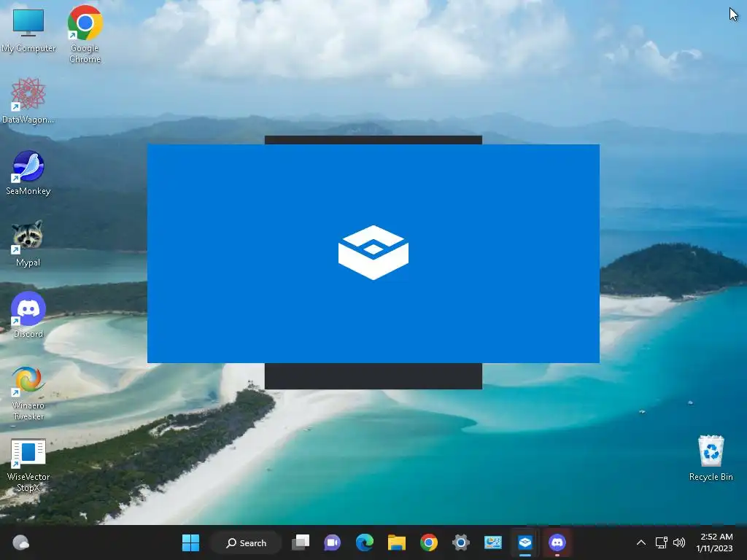
Task: Switch to Discord in the taskbar
Action: pyautogui.click(x=557, y=542)
